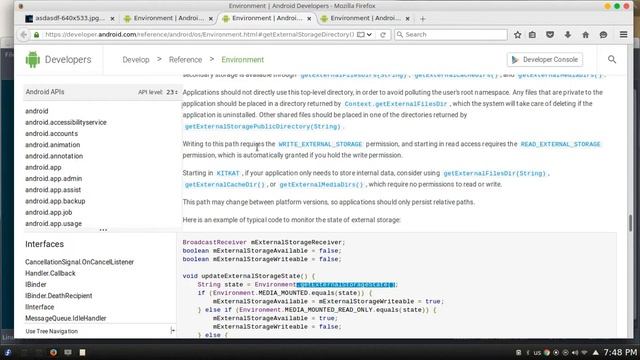Viewport: 640px width, 360px height.
Task: Open android.app.assist package
Action: 53,190
